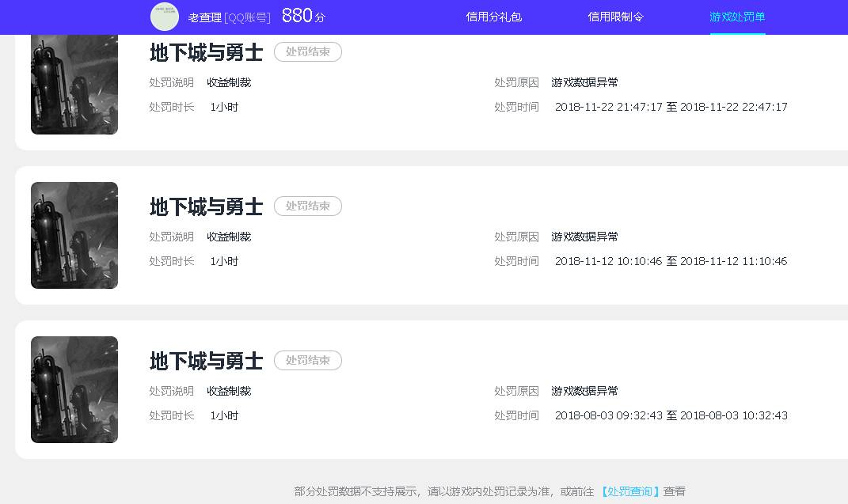
Task: Open the 信用分礼包 menu item
Action: click(x=494, y=17)
